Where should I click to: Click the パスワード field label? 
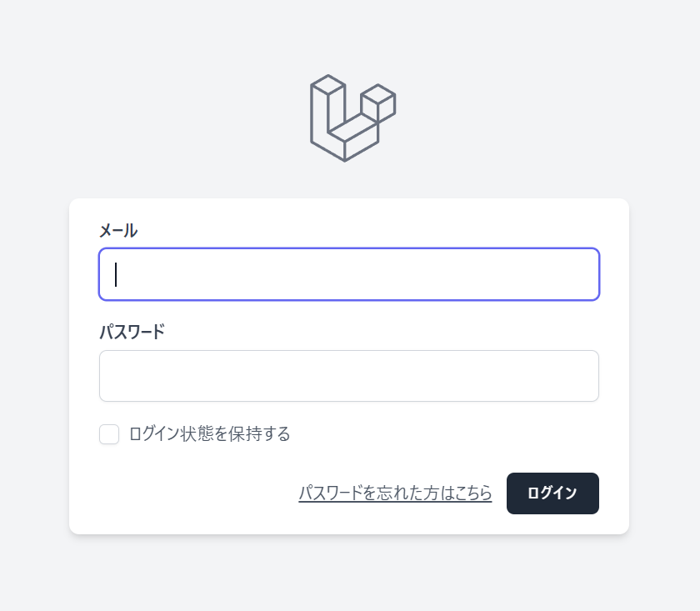pos(132,332)
